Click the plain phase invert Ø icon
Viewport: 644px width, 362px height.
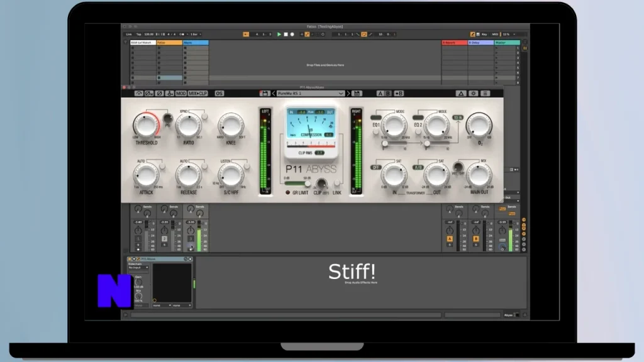tap(159, 94)
